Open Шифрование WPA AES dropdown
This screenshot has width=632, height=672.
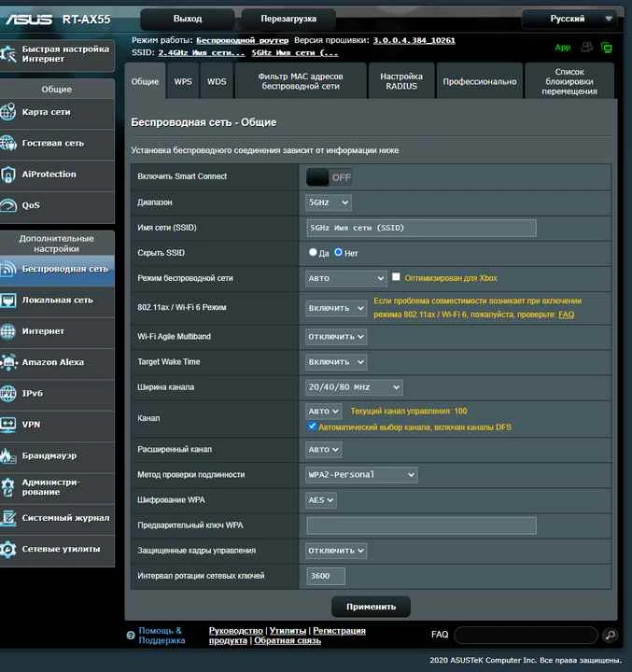321,500
